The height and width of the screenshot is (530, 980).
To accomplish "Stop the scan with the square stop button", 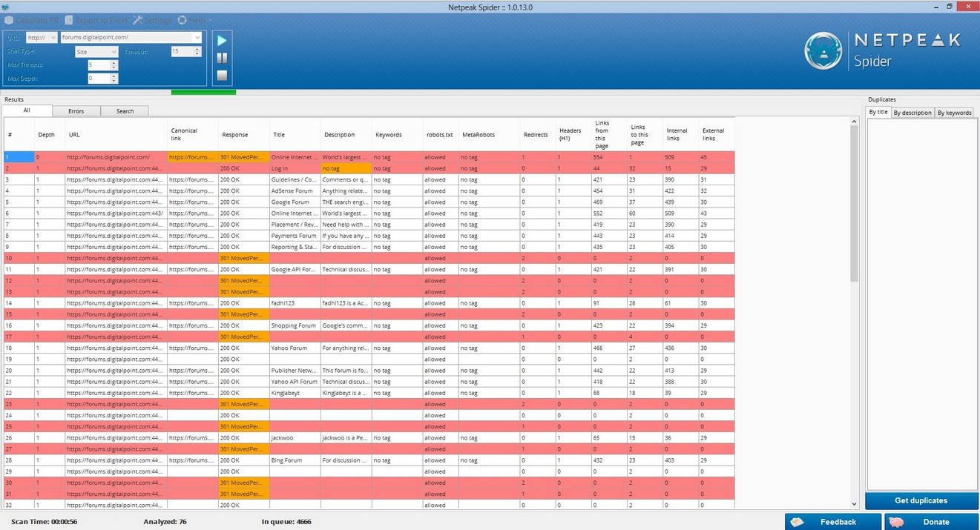I will coord(222,76).
